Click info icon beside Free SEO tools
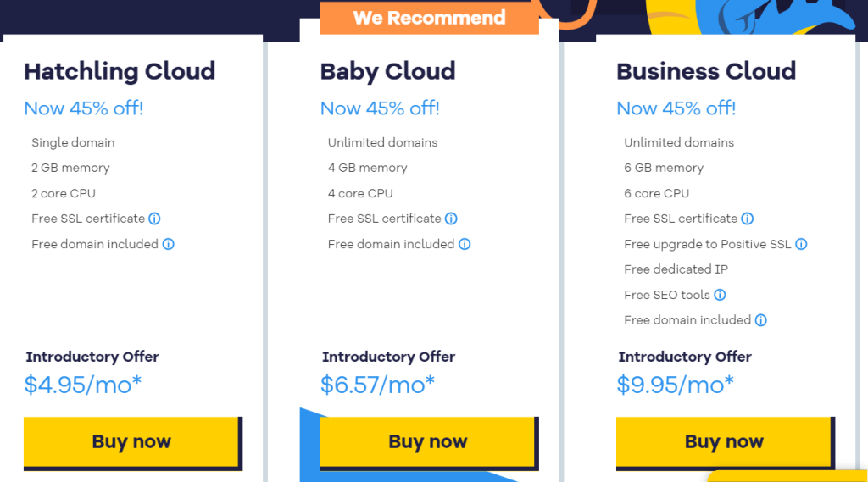 pyautogui.click(x=720, y=295)
